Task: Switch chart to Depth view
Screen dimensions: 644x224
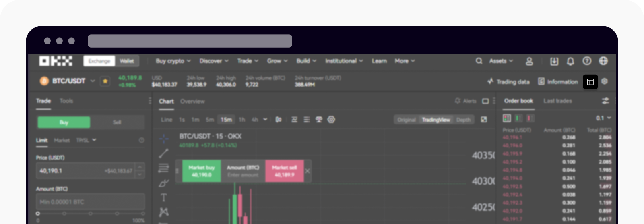Action: point(463,120)
